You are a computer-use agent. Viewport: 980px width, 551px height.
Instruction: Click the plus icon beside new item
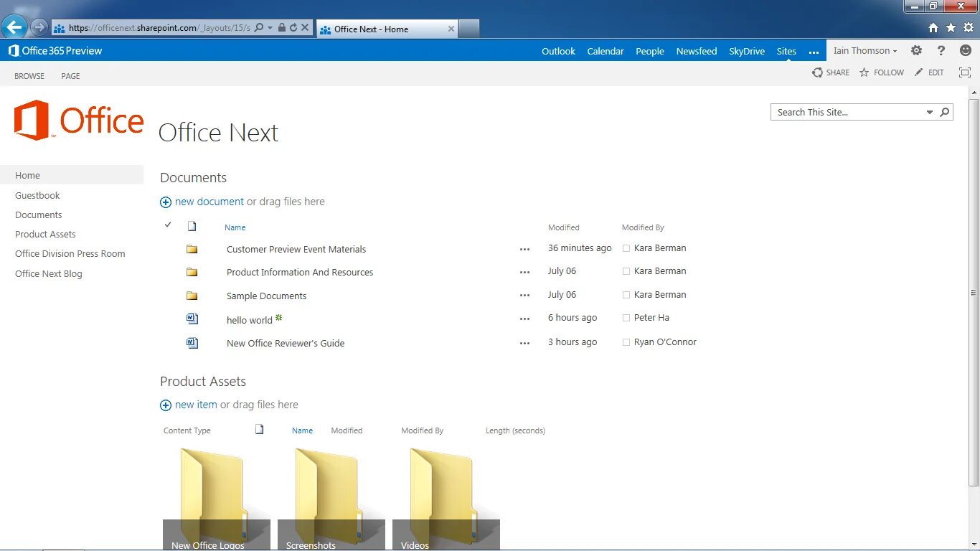tap(166, 405)
